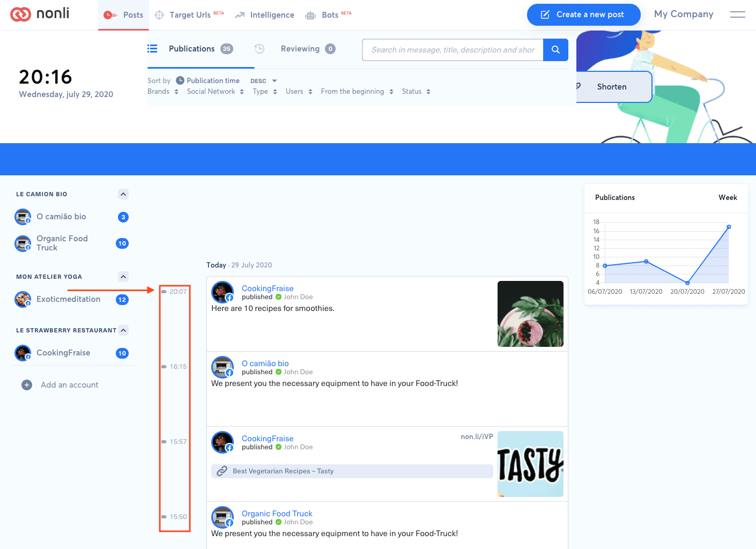Viewport: 756px width, 549px height.
Task: Click Exoticmeditation count badge 12
Action: (x=122, y=300)
